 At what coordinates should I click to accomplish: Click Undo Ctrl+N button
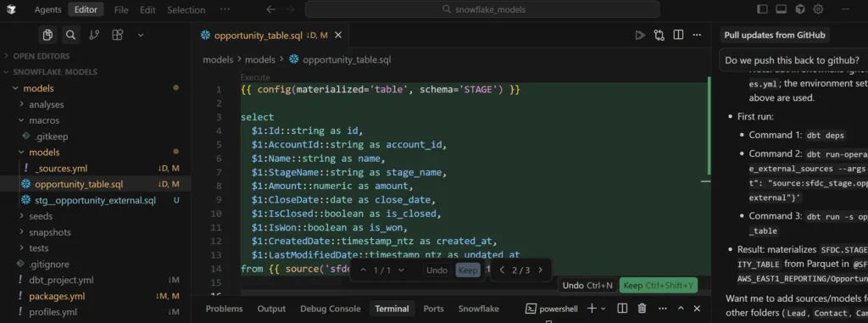587,286
